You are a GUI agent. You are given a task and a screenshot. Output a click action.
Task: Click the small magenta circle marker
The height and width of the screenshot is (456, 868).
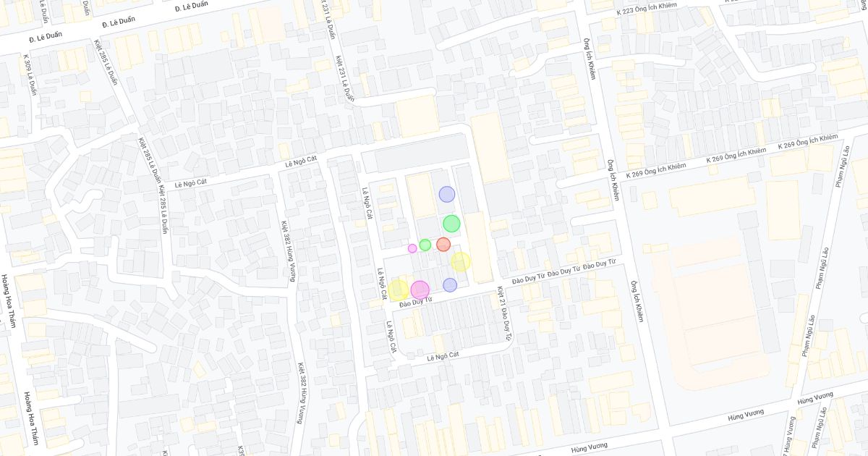[412, 248]
